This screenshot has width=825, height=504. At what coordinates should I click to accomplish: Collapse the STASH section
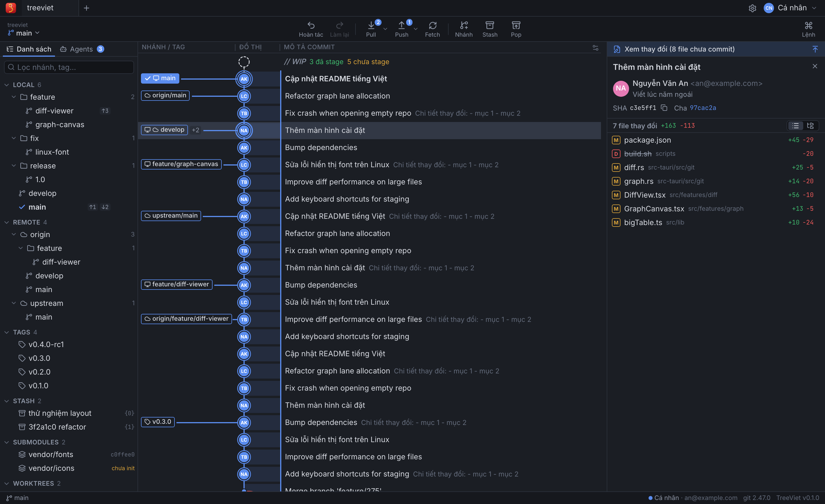7,401
